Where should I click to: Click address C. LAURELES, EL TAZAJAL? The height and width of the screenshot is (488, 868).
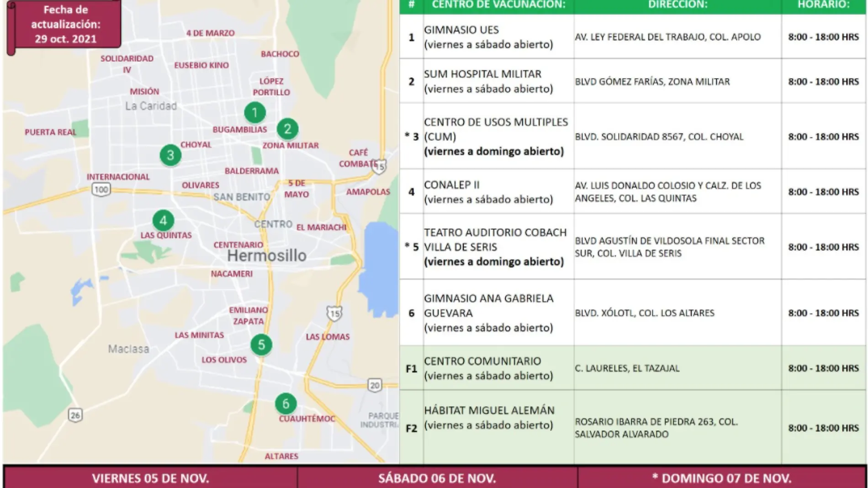(x=627, y=368)
